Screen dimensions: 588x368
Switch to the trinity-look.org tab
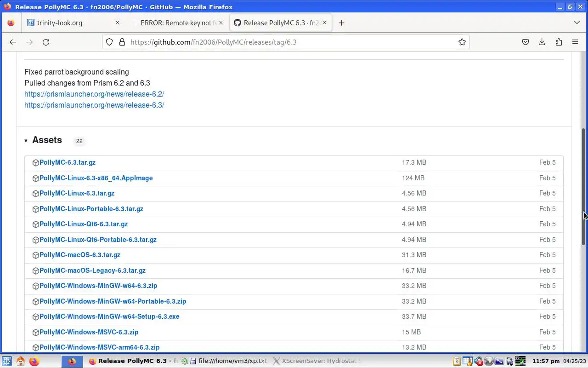coord(73,23)
